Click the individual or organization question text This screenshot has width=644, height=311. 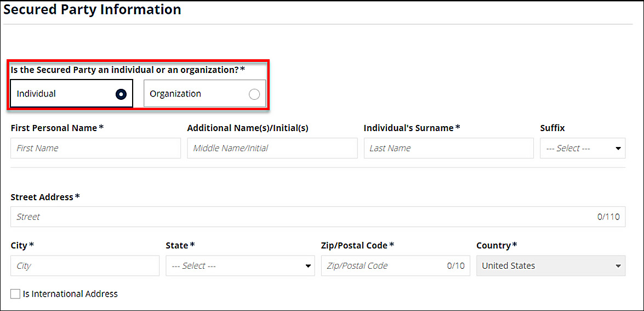point(124,70)
